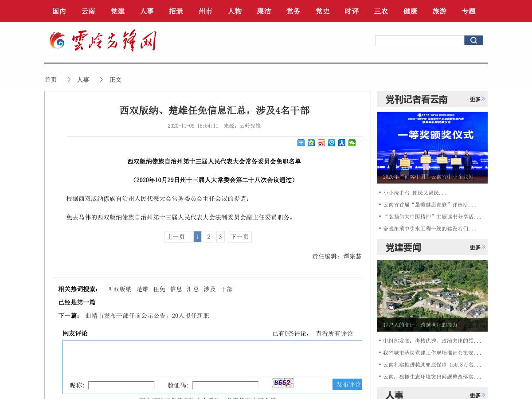Open next article about 曲靖市干部公示

click(x=147, y=316)
